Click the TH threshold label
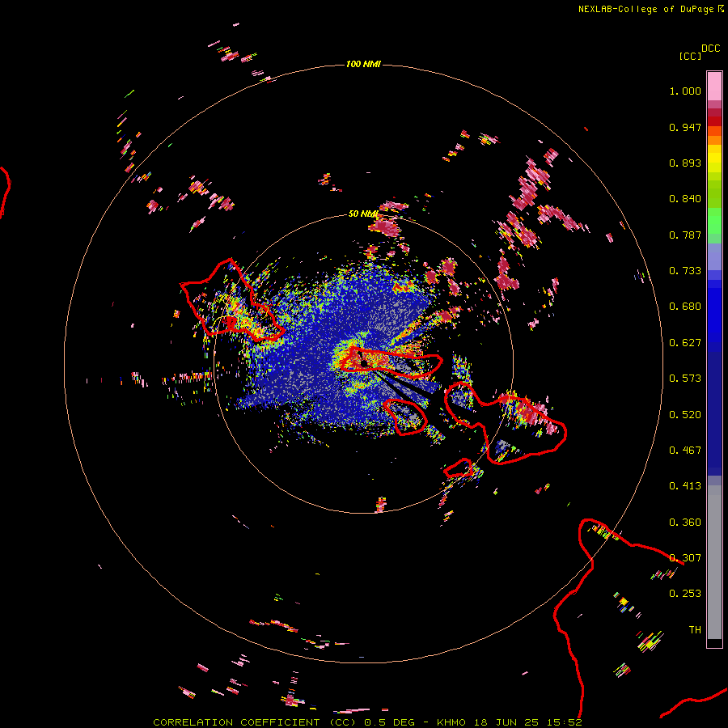The width and height of the screenshot is (728, 728). point(695,630)
